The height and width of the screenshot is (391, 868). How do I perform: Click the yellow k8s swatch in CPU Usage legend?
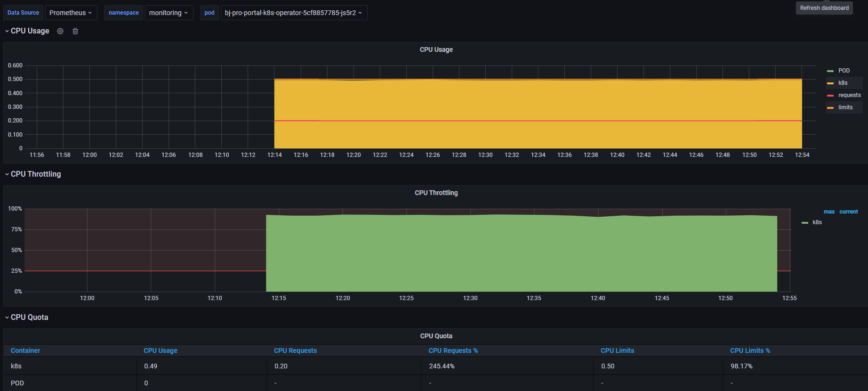pos(830,83)
